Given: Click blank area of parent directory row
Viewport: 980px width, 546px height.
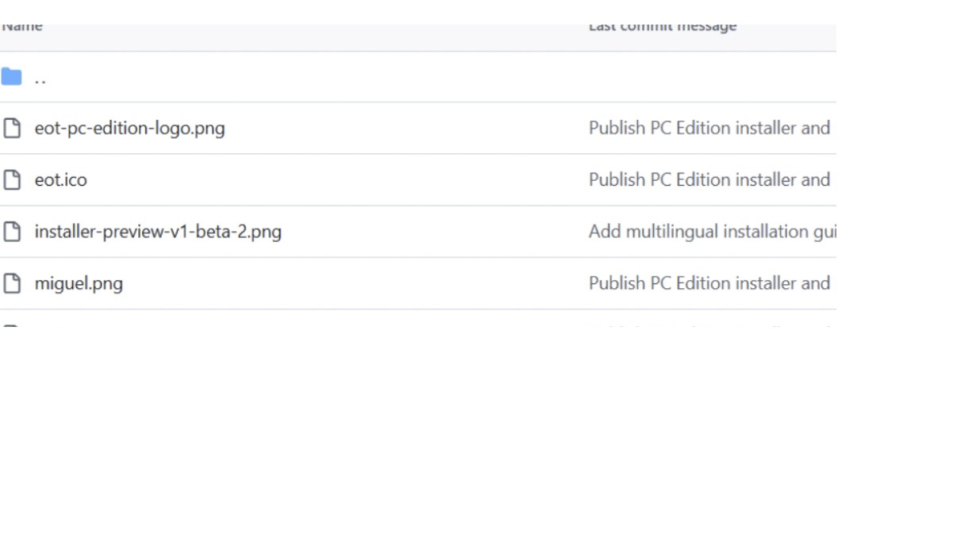Looking at the screenshot, I should pyautogui.click(x=317, y=77).
